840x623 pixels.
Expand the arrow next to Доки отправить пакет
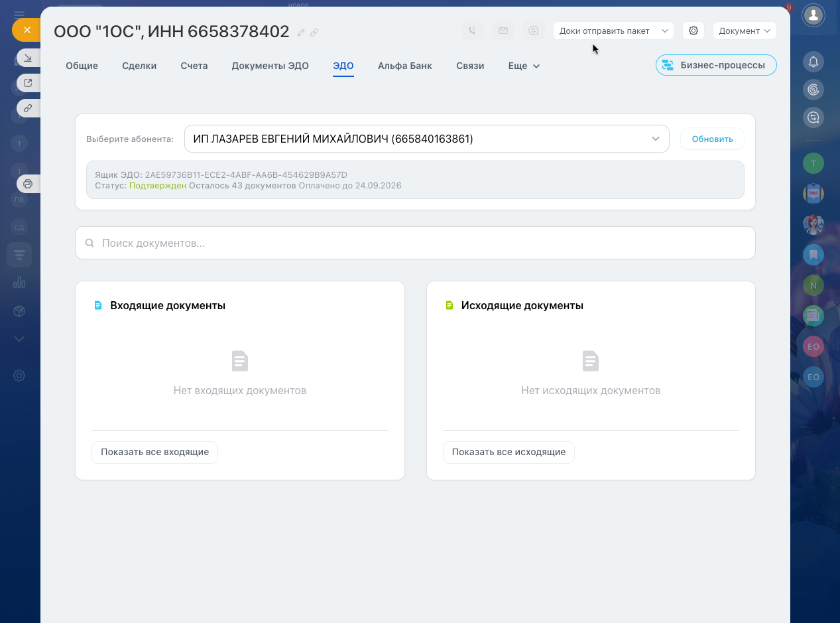pos(665,31)
